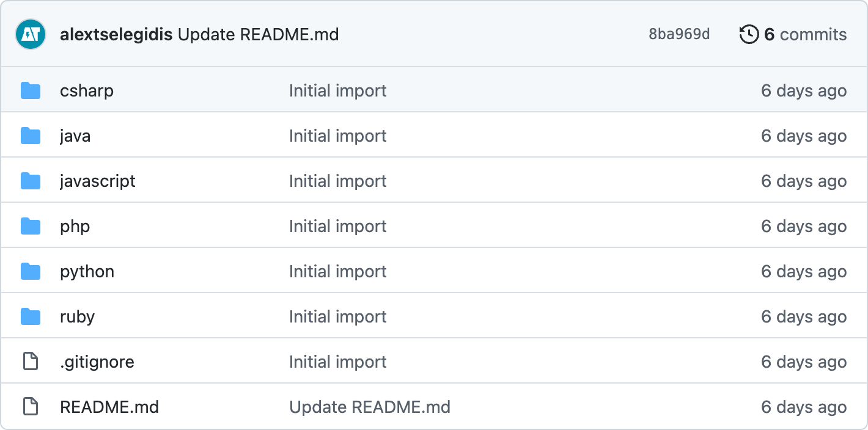Open the python directory name
This screenshot has height=430, width=868.
coord(87,272)
